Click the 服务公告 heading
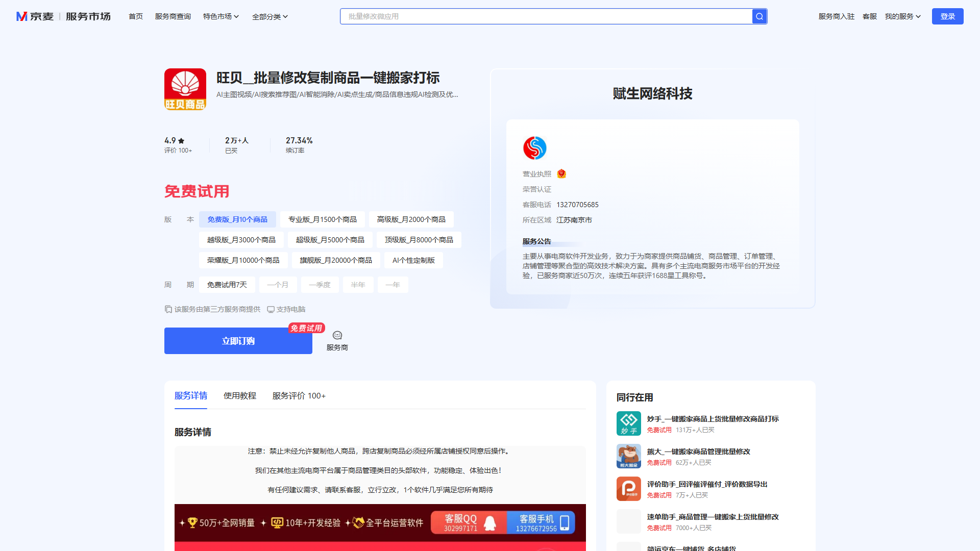 point(537,241)
